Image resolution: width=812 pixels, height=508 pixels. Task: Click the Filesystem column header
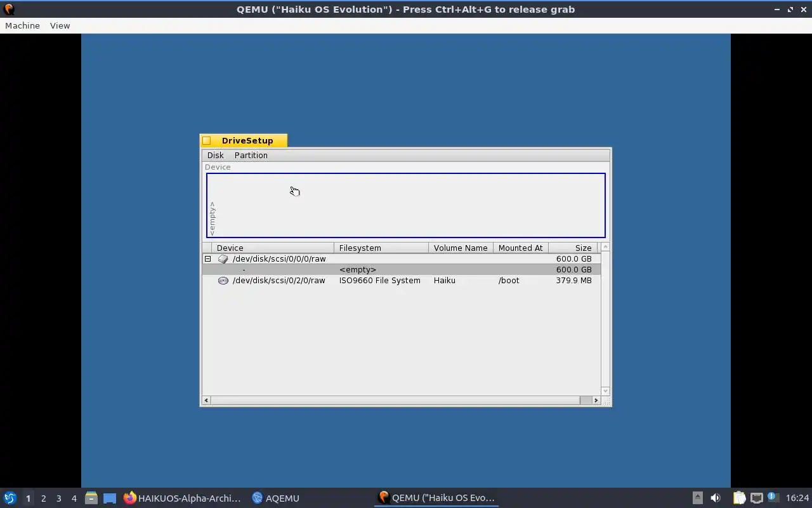381,248
